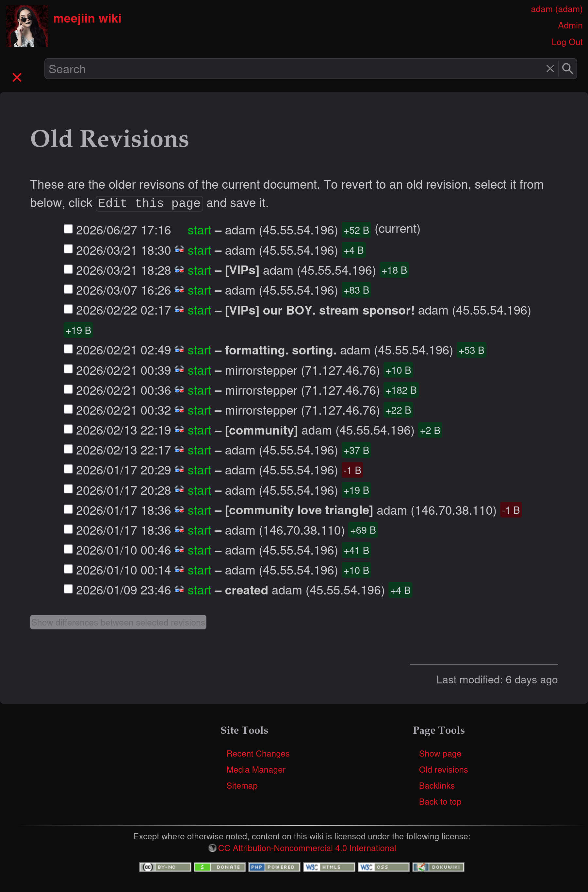This screenshot has width=588, height=892.
Task: Select the checkbox for the 2026/02/21 02:49 revision
Action: click(68, 349)
